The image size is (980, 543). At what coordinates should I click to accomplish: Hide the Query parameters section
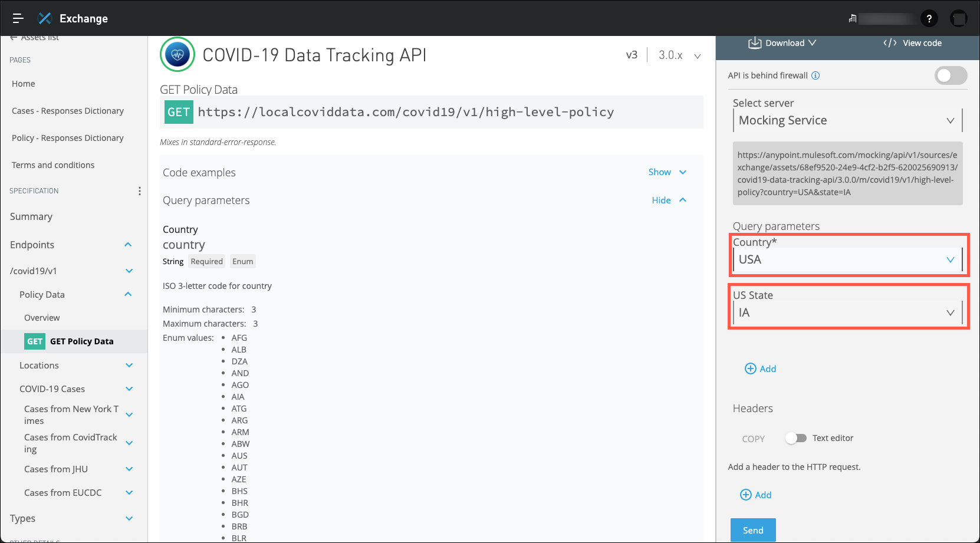pos(669,200)
